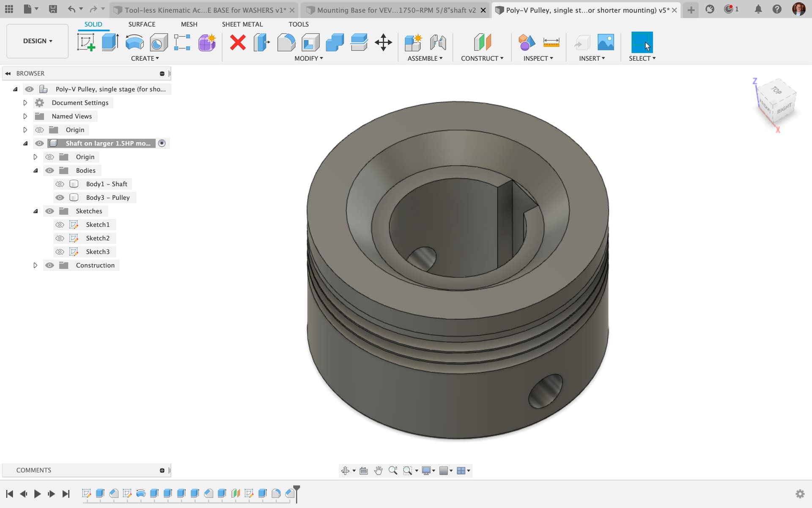Select the Fillet tool
Viewport: 812px width, 508px height.
click(286, 42)
